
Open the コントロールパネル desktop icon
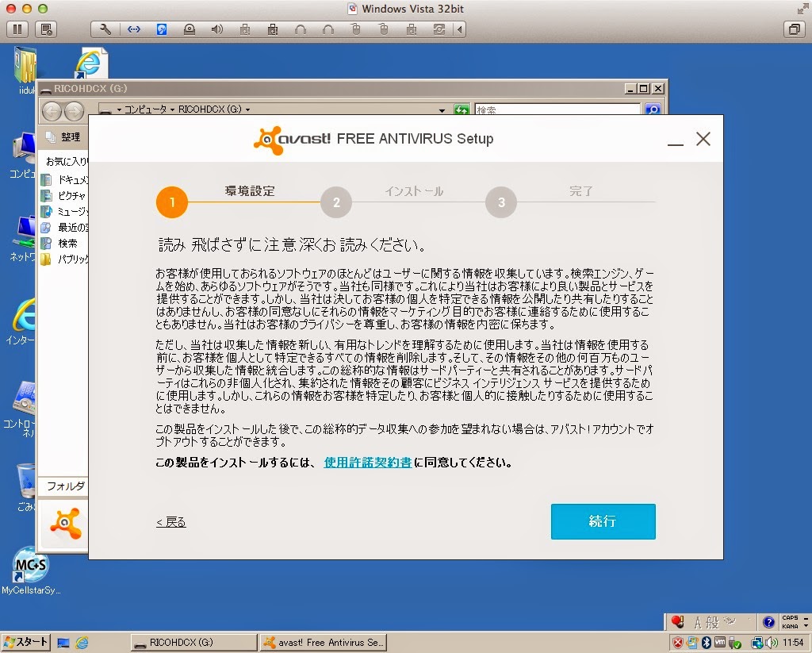[x=21, y=409]
